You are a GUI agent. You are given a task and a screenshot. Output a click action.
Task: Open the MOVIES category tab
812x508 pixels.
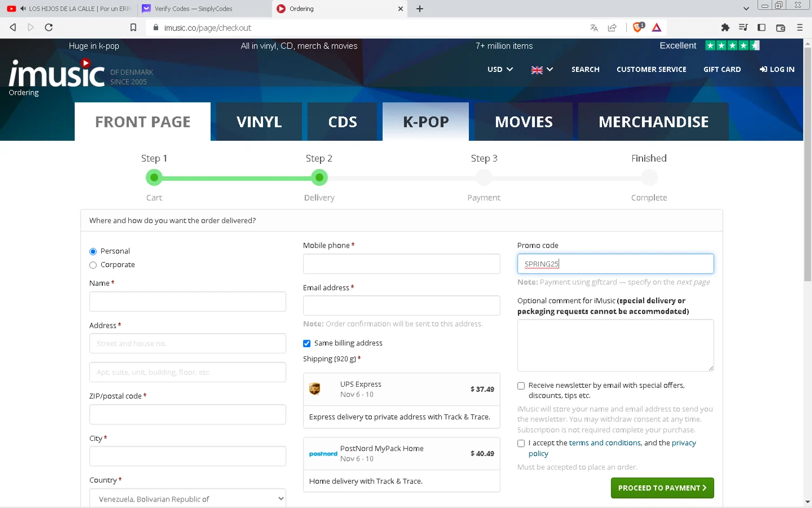[x=523, y=122]
